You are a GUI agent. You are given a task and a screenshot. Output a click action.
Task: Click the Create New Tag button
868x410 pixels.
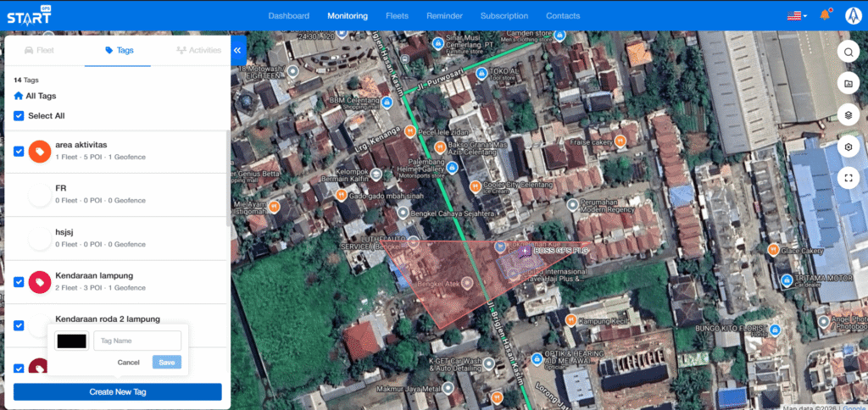117,391
